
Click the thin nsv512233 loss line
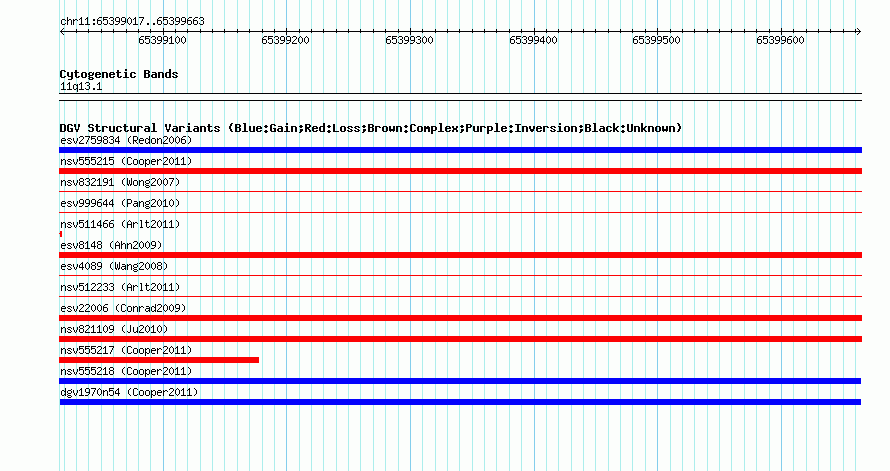(x=460, y=297)
